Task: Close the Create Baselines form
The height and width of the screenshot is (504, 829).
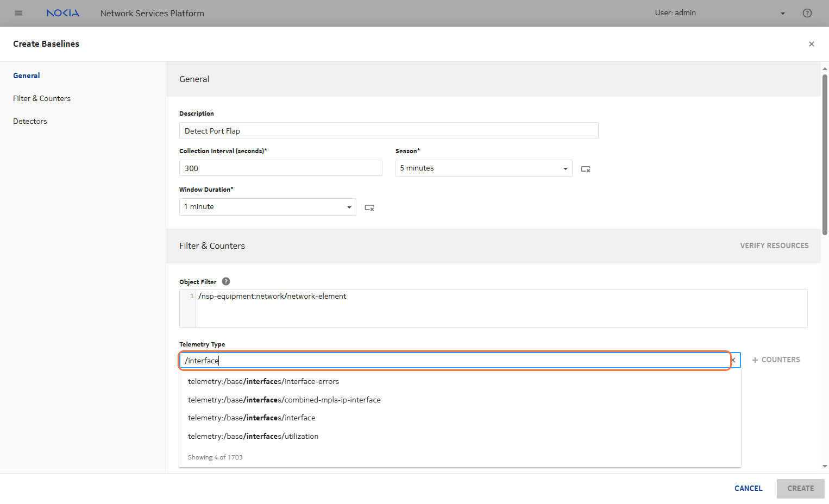Action: click(x=811, y=44)
